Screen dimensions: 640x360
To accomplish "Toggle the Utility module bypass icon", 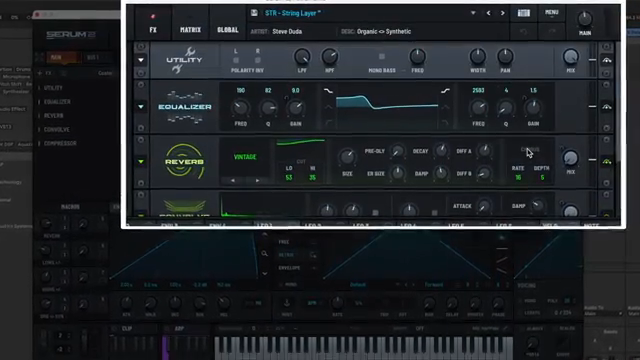I will (x=607, y=60).
